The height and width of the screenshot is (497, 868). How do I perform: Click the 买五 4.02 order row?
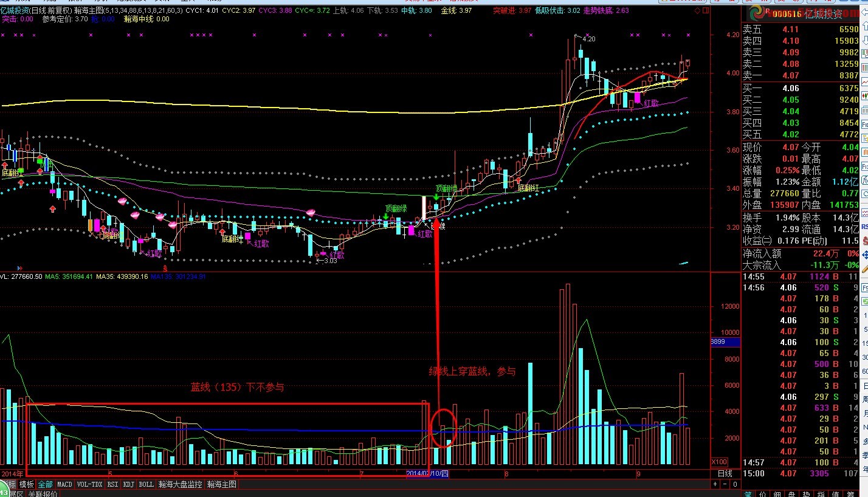pyautogui.click(x=801, y=134)
